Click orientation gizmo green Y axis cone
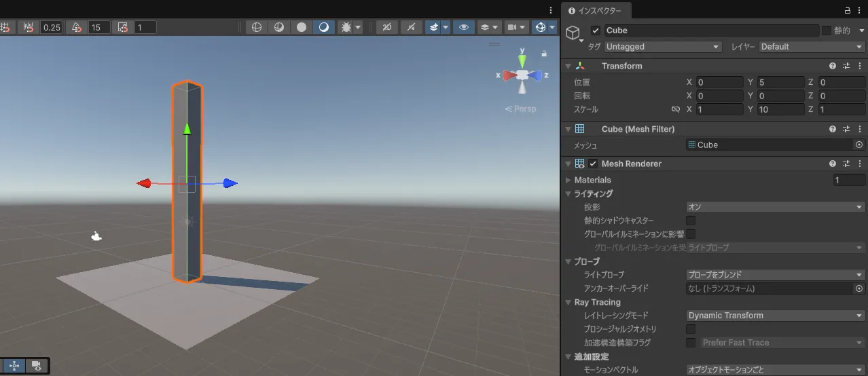 click(x=522, y=61)
